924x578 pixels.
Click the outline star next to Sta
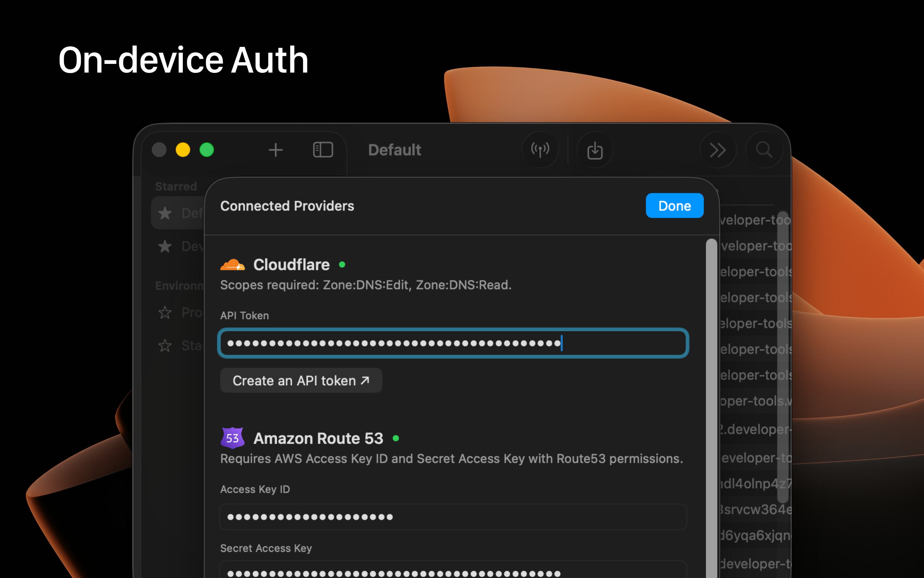[x=165, y=346]
